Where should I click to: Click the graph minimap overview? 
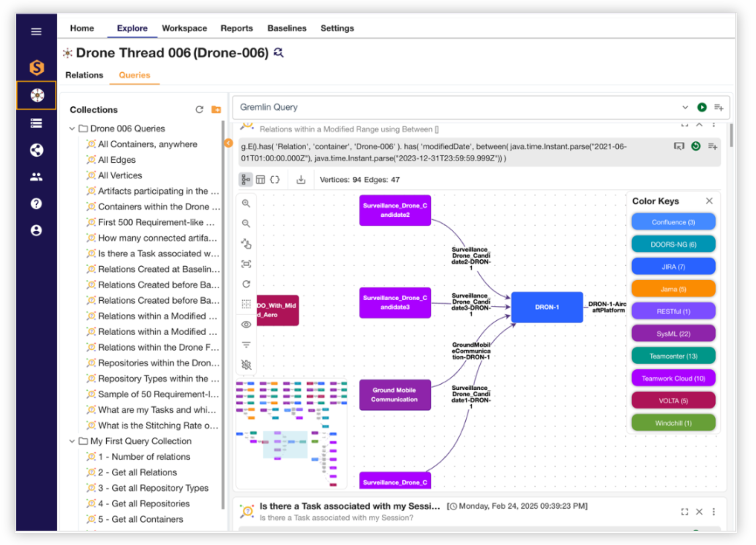291,433
